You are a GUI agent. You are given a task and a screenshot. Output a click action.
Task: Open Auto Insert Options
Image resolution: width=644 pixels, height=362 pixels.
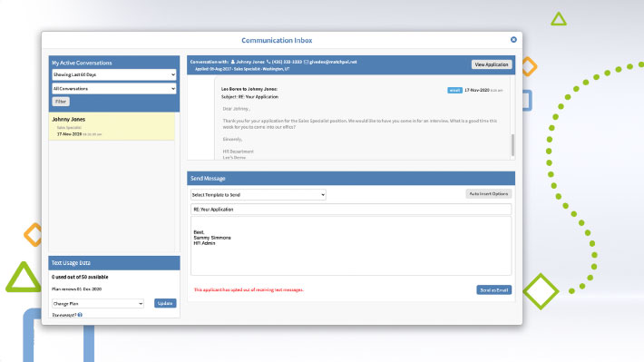[x=488, y=194]
